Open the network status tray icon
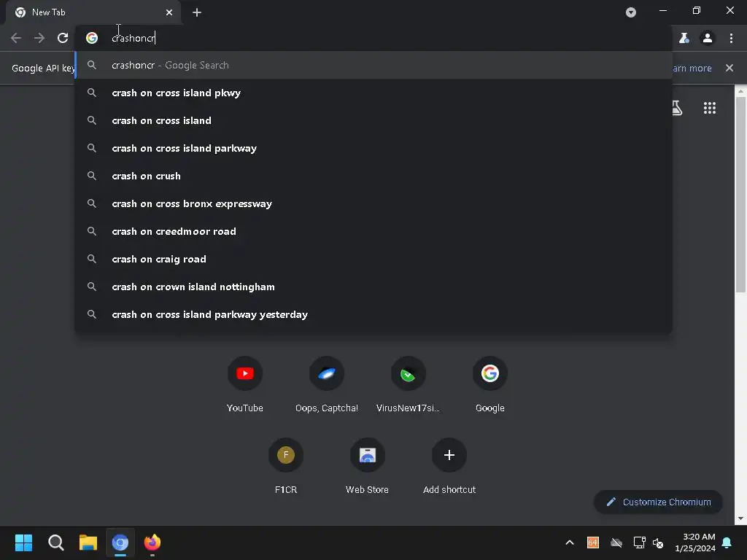The height and width of the screenshot is (560, 747). [639, 542]
